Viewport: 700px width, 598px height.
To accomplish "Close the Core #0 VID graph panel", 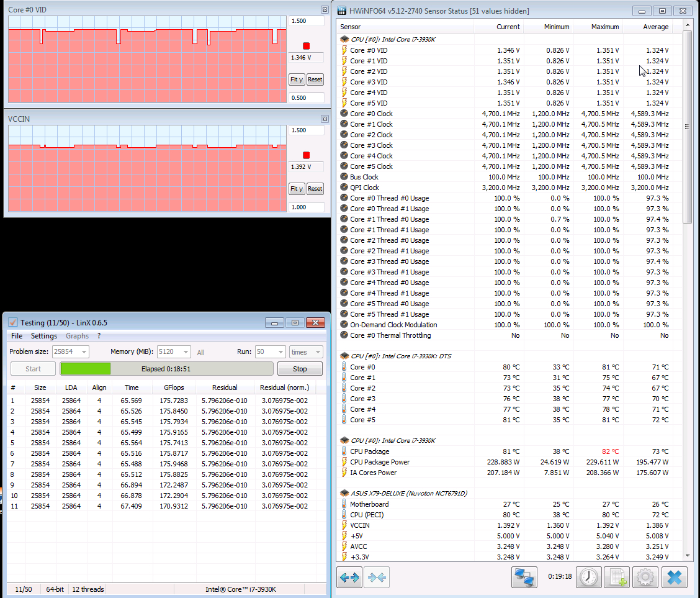I will [325, 9].
